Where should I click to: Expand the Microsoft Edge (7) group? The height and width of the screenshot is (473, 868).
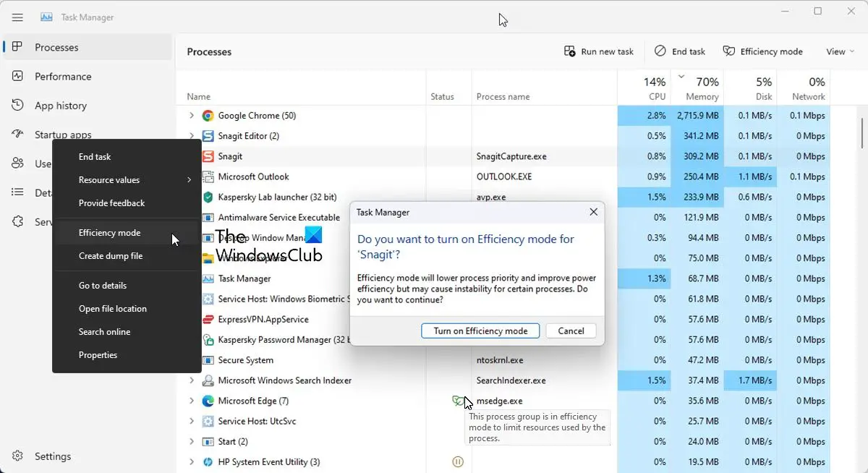click(192, 401)
